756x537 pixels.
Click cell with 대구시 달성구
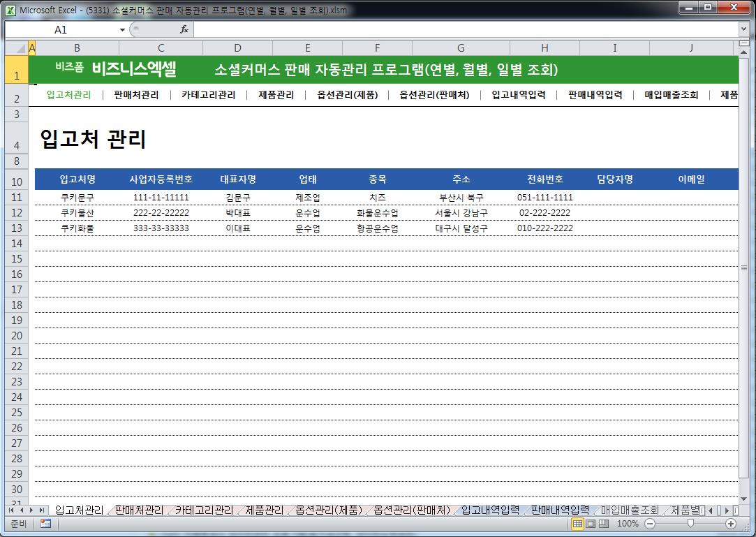(x=461, y=228)
